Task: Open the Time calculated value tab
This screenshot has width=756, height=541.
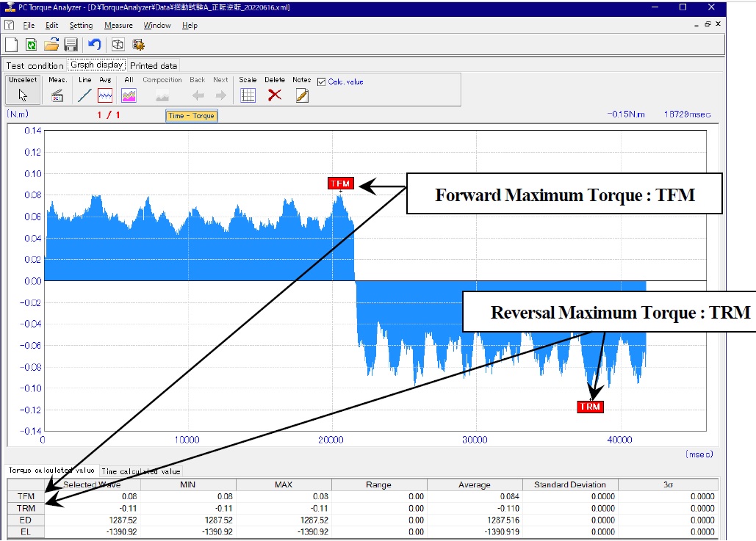Action: (x=140, y=471)
